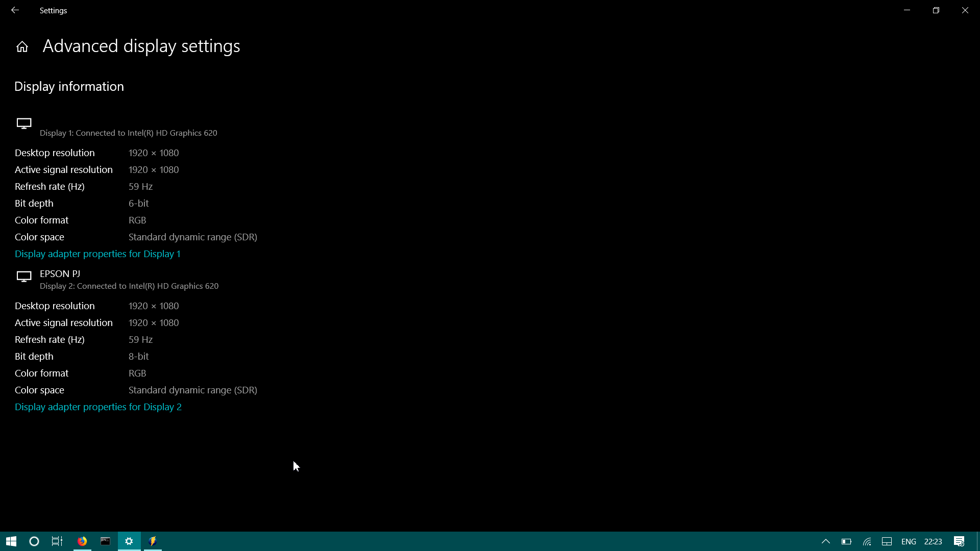Viewport: 980px width, 551px height.
Task: Expand hidden icons with the tray chevron
Action: point(825,542)
